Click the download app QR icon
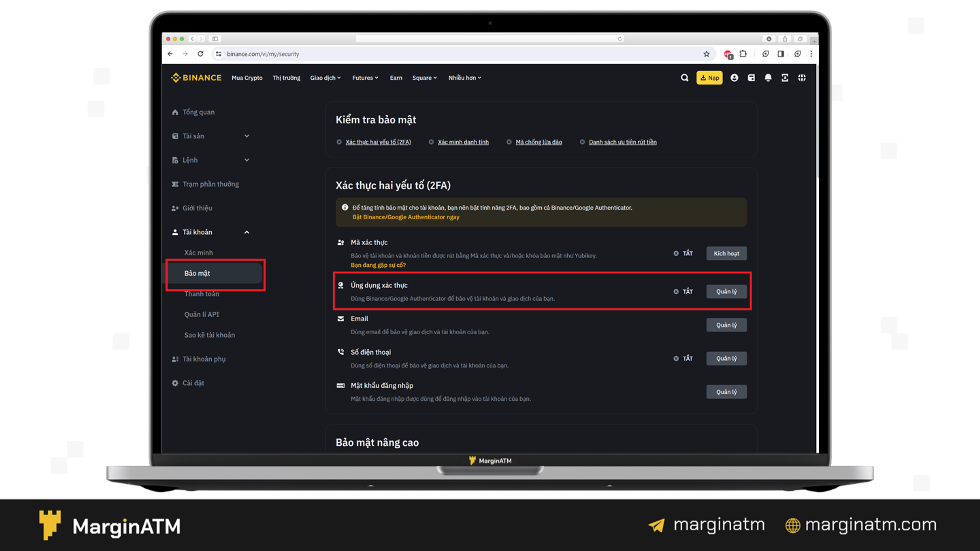Viewport: 980px width, 551px height. point(785,78)
